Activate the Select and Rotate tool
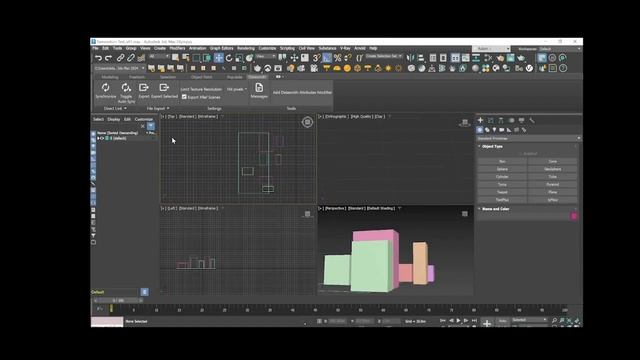 tap(229, 58)
